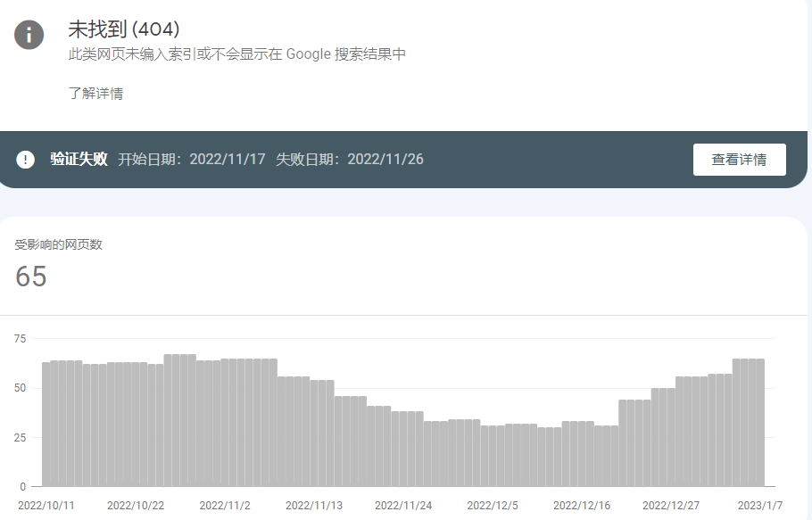Click the 2022/12/27 x-axis date label
The image size is (812, 520).
pos(671,505)
